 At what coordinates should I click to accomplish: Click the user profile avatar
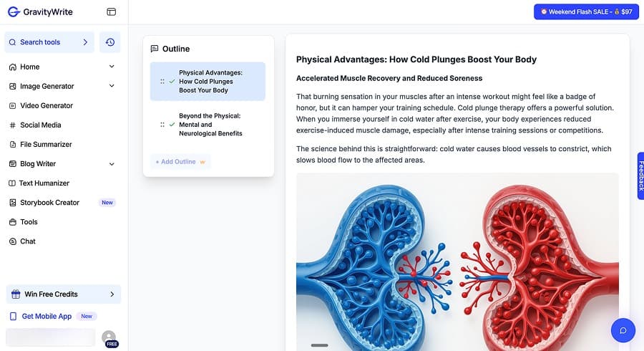click(109, 337)
